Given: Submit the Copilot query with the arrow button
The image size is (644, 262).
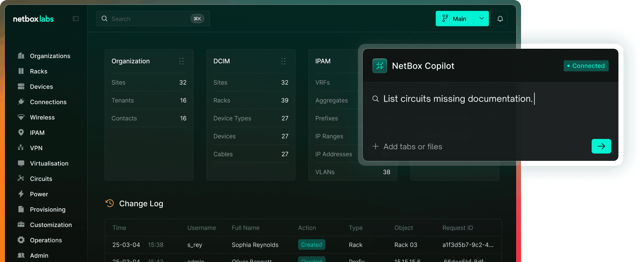Looking at the screenshot, I should click(x=601, y=146).
